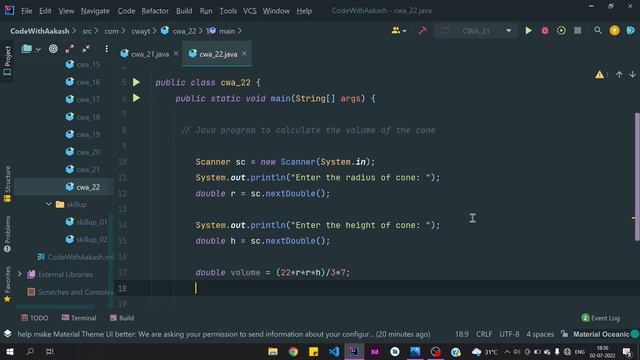
Task: Open the Tools menu
Action: tap(228, 11)
